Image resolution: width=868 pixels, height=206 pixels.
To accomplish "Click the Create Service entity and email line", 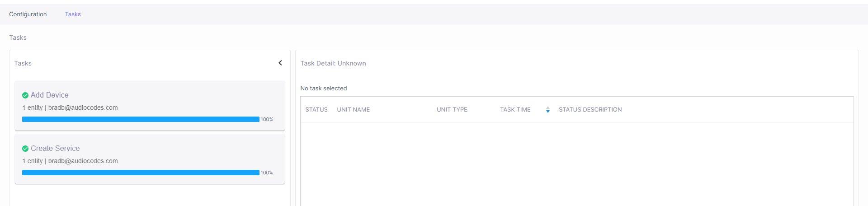I will [x=70, y=161].
